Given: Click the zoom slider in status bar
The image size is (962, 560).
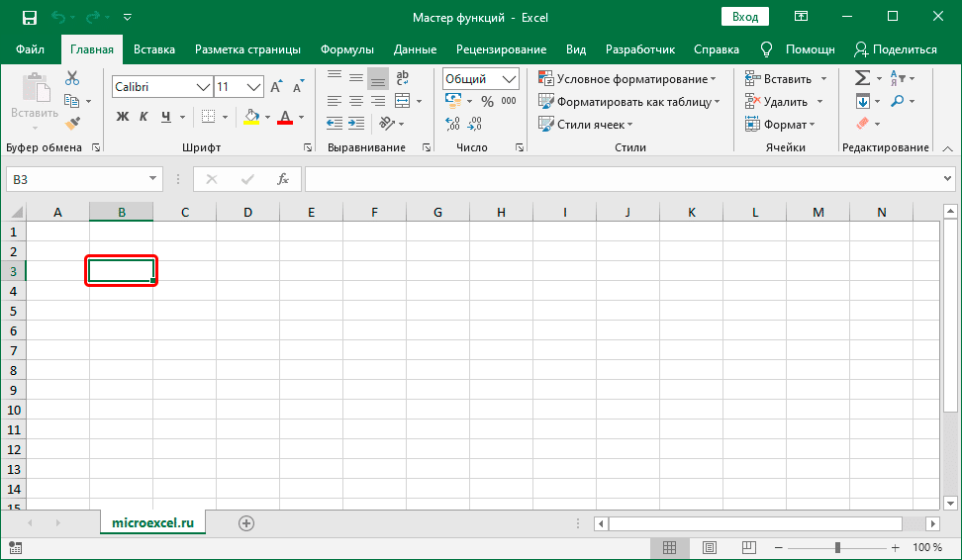Looking at the screenshot, I should click(x=837, y=547).
